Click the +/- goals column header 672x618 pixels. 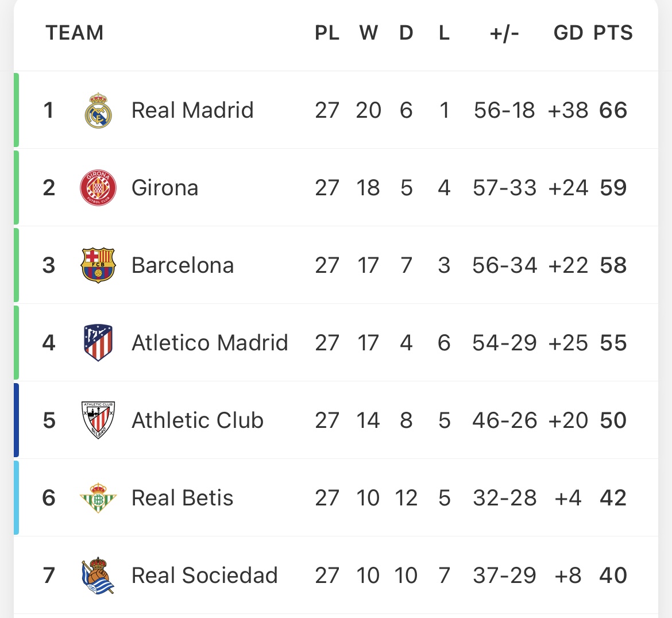pos(504,33)
